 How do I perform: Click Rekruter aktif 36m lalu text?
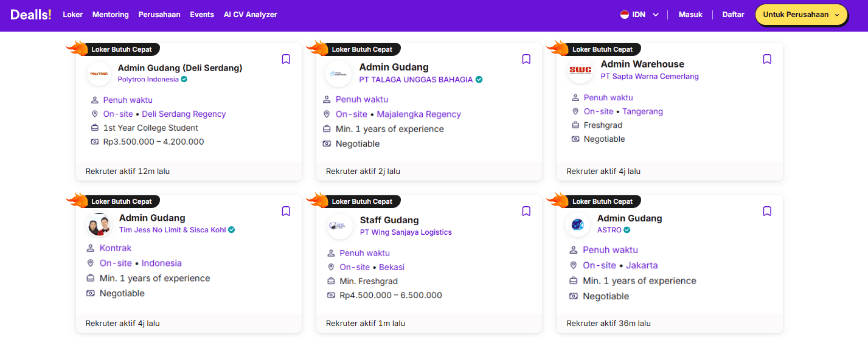tap(608, 323)
